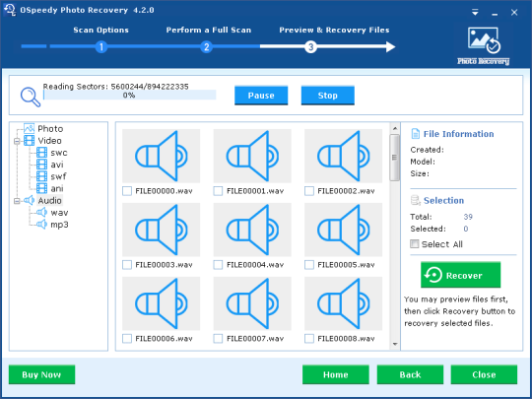Select the Photo tree item
This screenshot has width=532, height=399.
[50, 129]
